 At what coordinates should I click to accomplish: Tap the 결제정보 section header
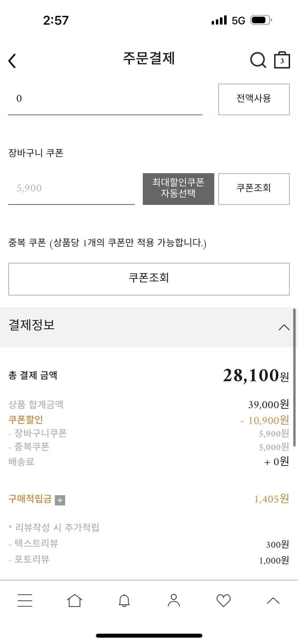pyautogui.click(x=32, y=325)
